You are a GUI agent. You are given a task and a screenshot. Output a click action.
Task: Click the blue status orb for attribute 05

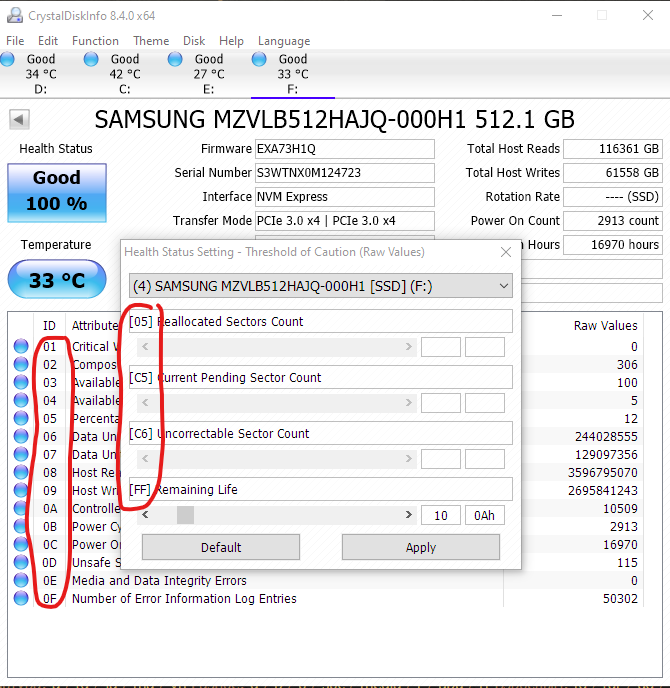pos(21,418)
